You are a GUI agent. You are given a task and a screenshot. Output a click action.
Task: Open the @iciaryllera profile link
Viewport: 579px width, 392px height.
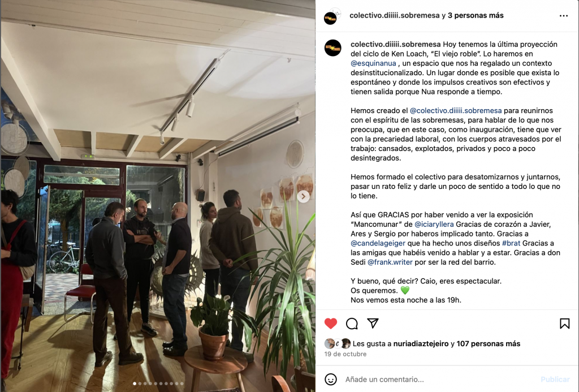coord(434,224)
